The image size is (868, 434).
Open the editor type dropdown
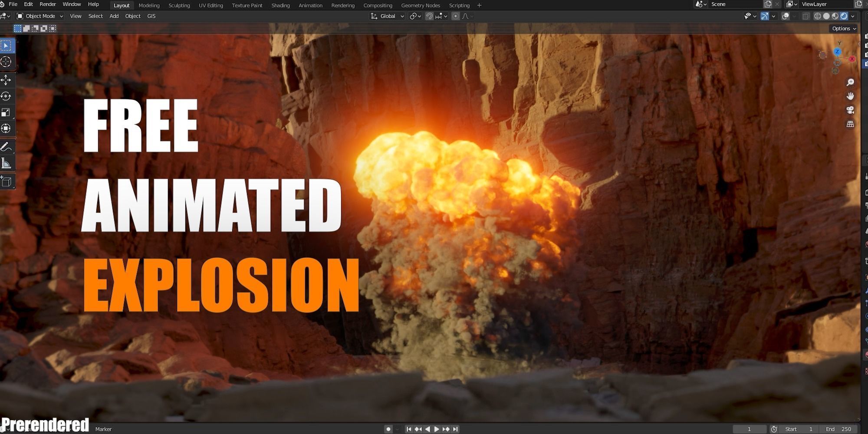6,16
